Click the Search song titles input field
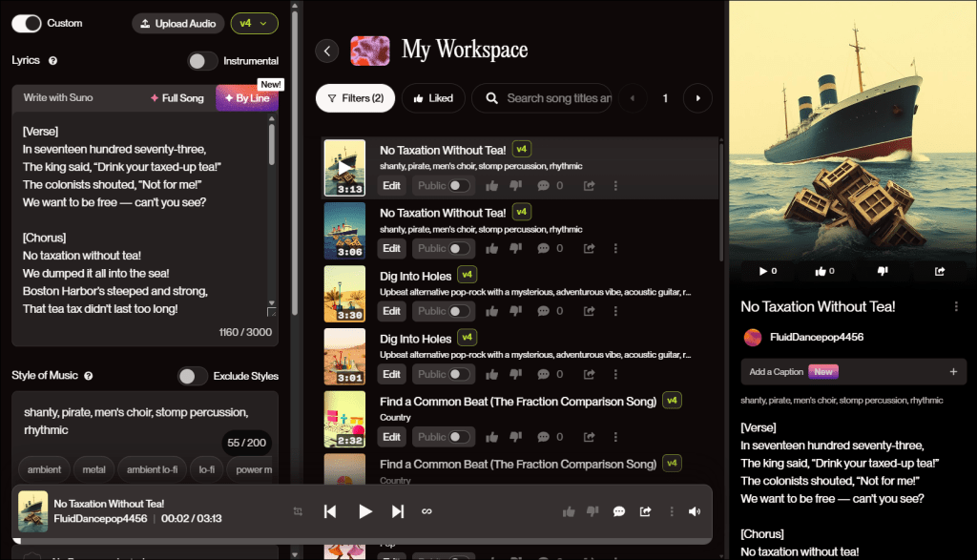 558,97
